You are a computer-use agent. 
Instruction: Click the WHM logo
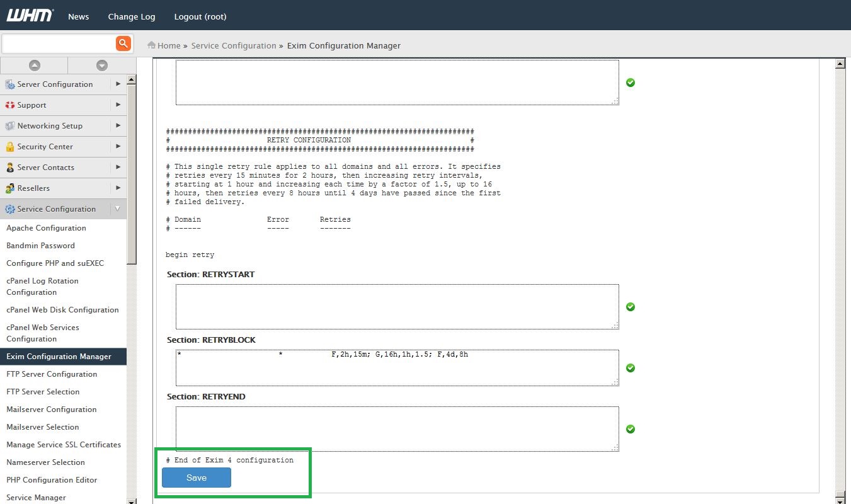click(30, 15)
